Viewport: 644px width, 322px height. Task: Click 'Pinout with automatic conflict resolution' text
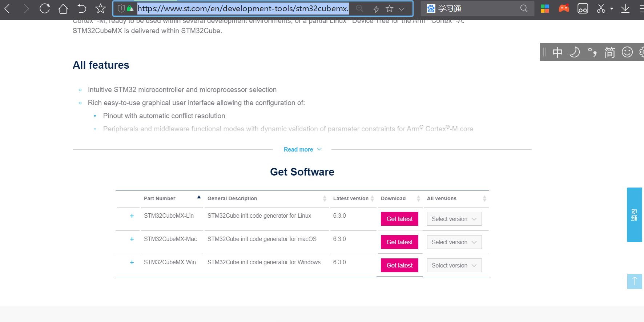(164, 116)
